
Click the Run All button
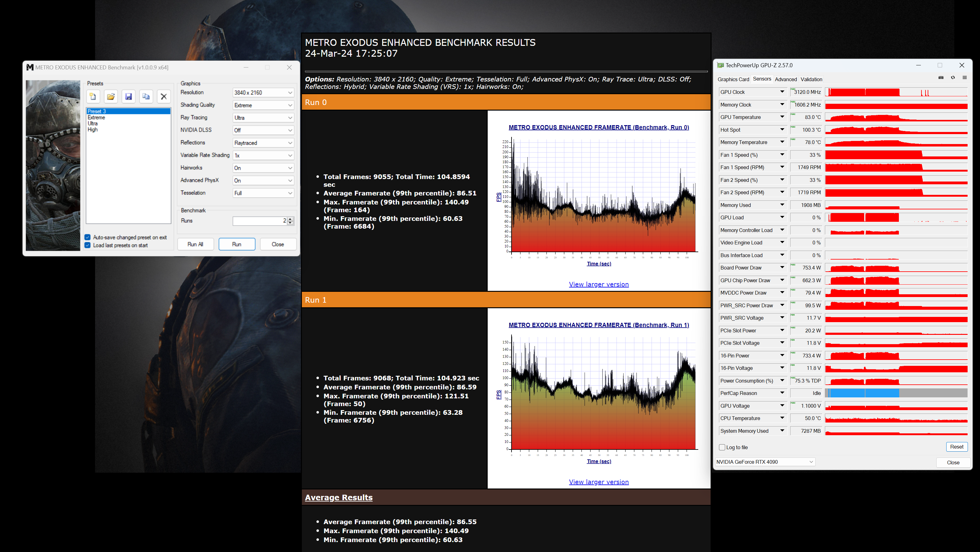pos(195,244)
